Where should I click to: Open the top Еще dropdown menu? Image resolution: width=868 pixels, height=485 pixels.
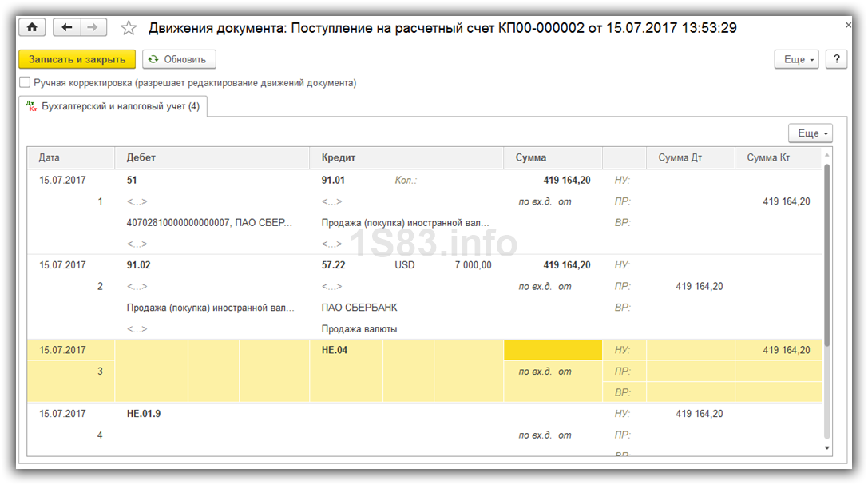click(796, 59)
